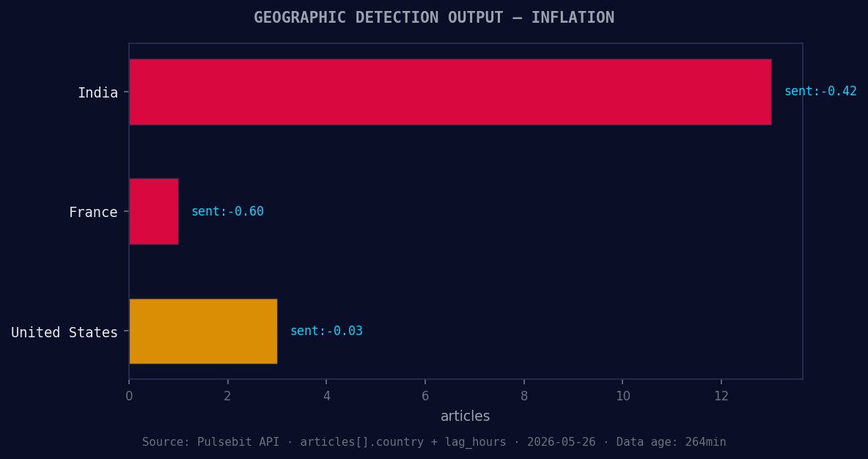Click x-axis tick label 6
The image size is (868, 459).
click(x=425, y=396)
